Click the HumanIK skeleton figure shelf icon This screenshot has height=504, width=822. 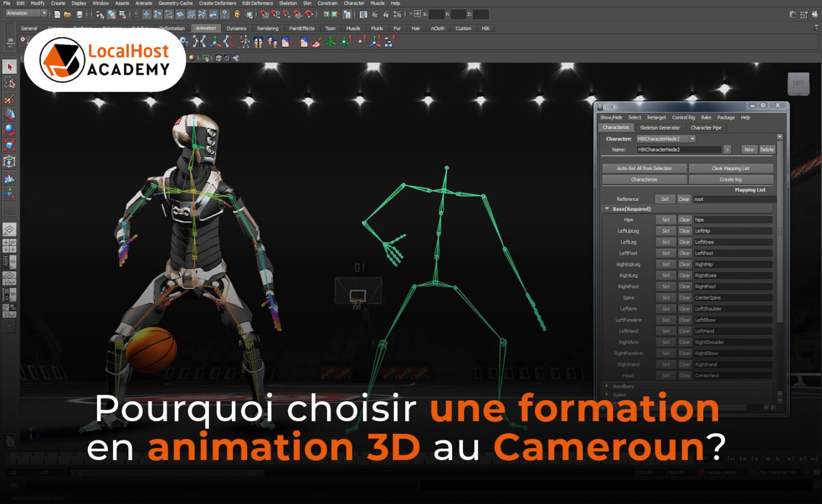(x=245, y=42)
